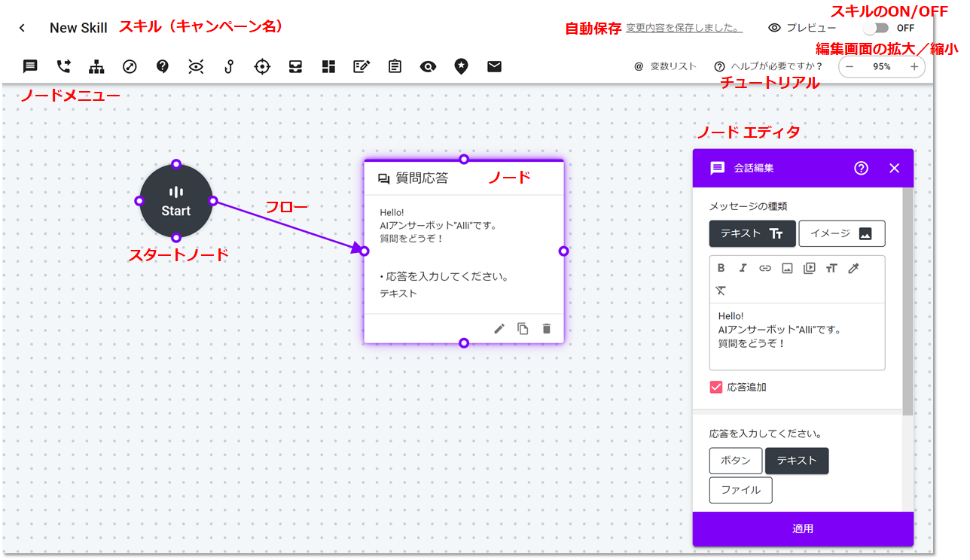Delete the 質問応答 node with trash icon
Viewport: 970px width, 560px height.
point(547,328)
